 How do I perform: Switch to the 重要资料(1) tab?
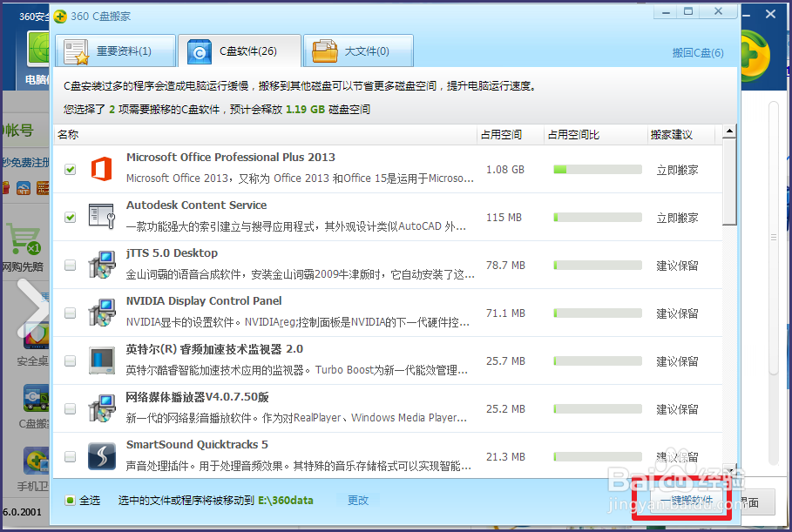click(x=116, y=51)
